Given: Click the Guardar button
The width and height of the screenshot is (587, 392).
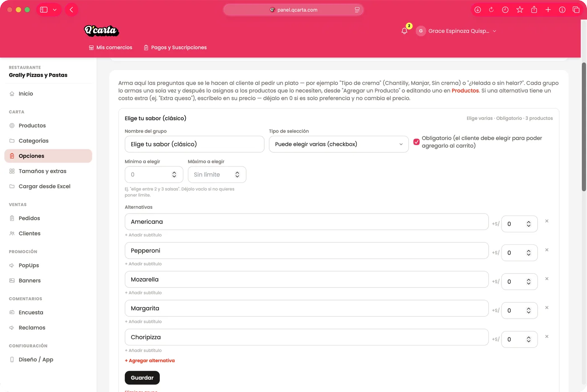Looking at the screenshot, I should pos(142,378).
